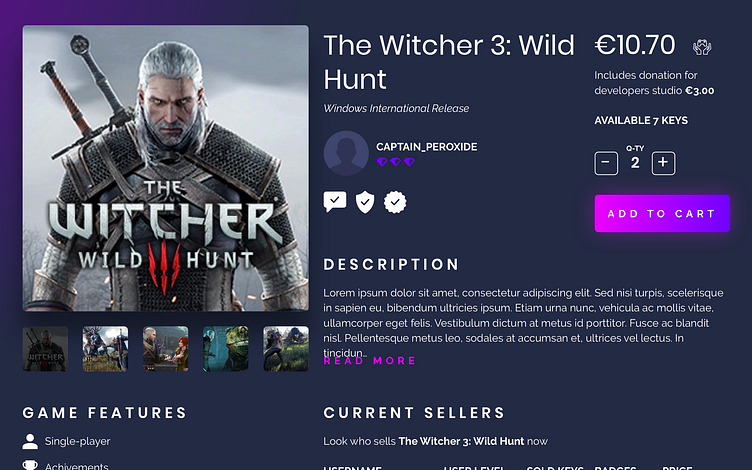Open the CAPTAIN_PEROXIDE seller profile link
Image resolution: width=752 pixels, height=470 pixels.
click(426, 147)
